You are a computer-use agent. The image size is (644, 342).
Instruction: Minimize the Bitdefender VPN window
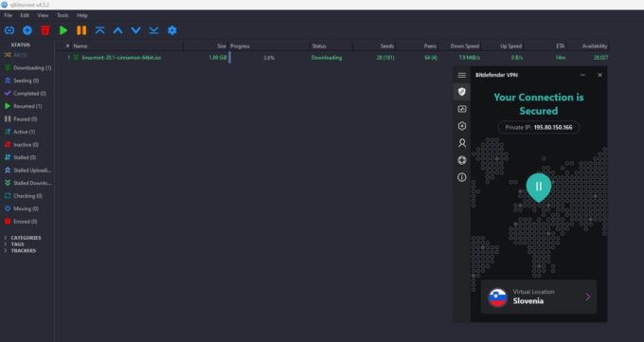tap(582, 75)
